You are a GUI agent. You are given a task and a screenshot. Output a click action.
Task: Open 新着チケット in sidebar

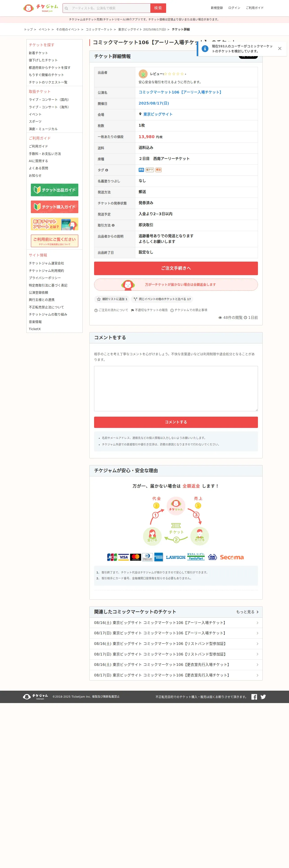point(38,53)
